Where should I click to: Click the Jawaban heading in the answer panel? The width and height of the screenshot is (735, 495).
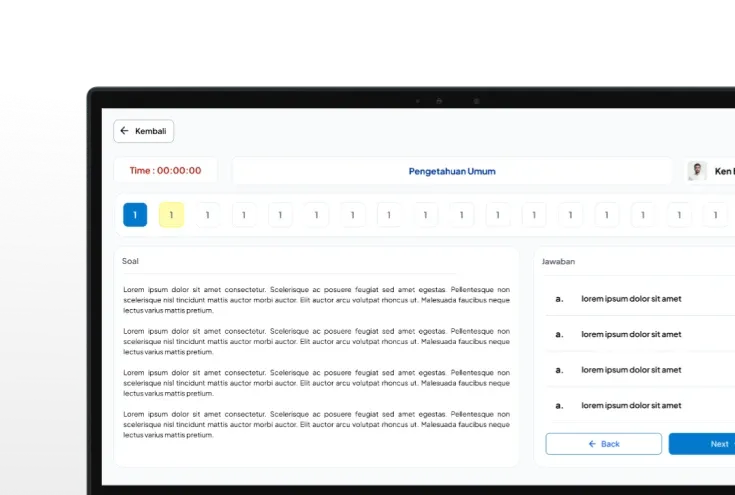point(558,261)
